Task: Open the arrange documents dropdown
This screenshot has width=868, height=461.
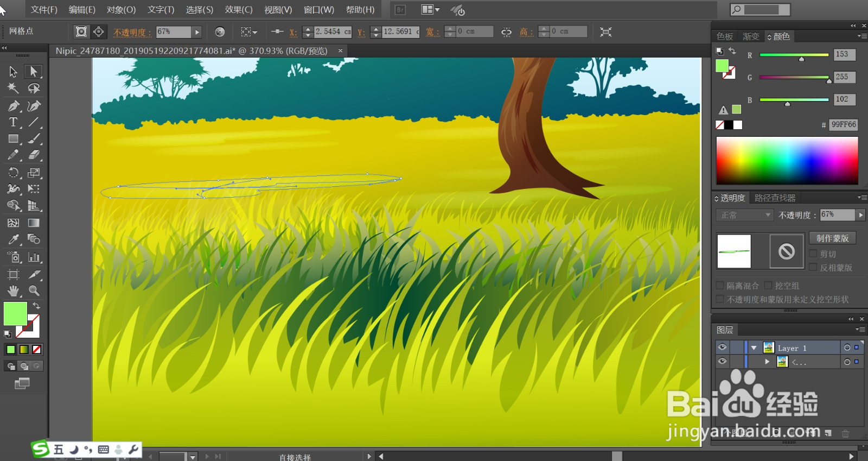Action: tap(431, 10)
